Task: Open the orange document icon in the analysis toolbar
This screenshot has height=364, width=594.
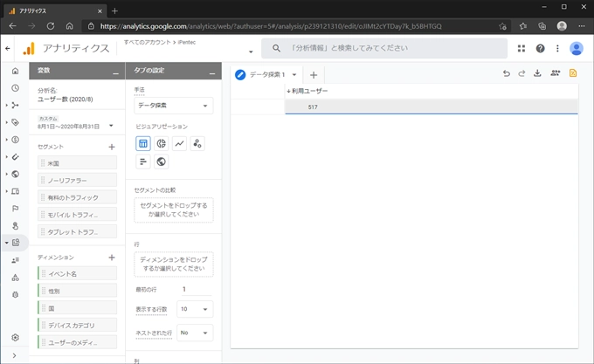Action: (573, 73)
